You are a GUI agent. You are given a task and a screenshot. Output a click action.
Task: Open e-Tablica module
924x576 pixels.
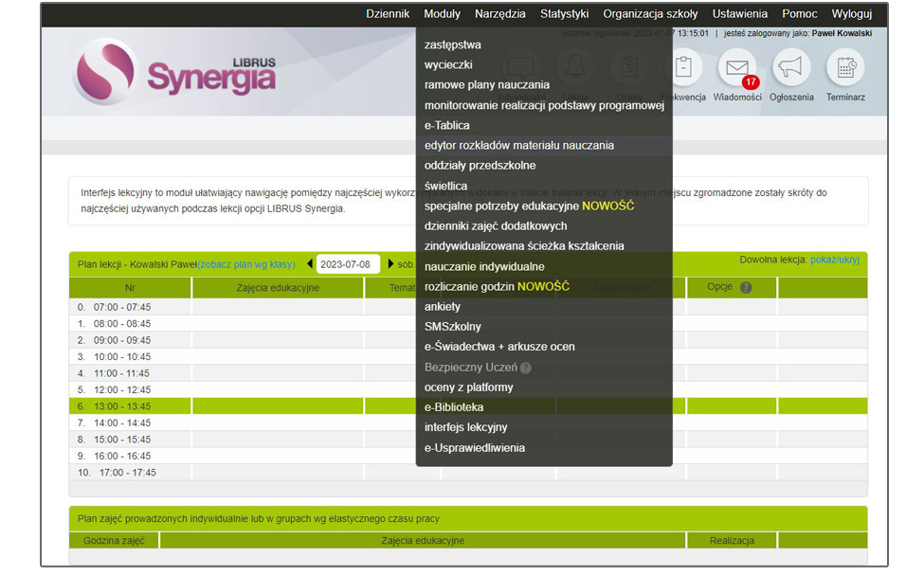446,125
